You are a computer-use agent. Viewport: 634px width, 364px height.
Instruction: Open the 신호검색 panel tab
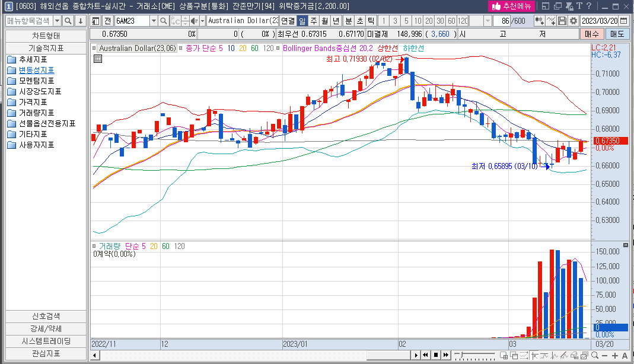click(46, 316)
